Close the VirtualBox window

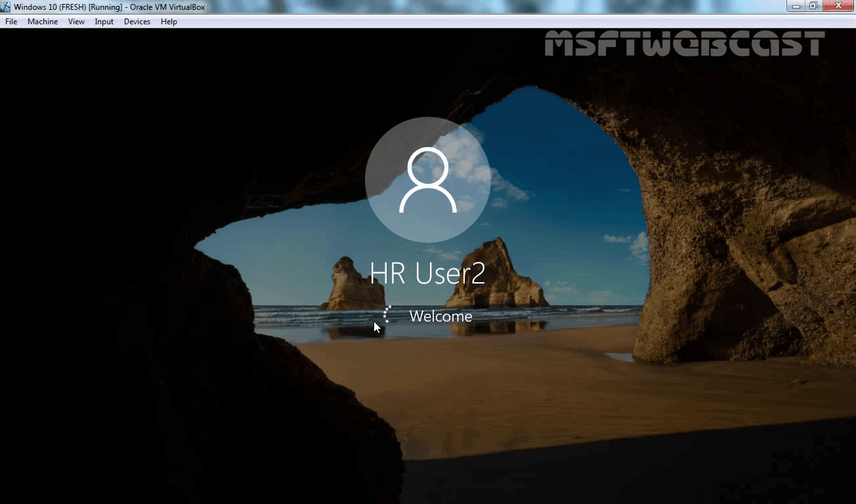click(x=837, y=6)
